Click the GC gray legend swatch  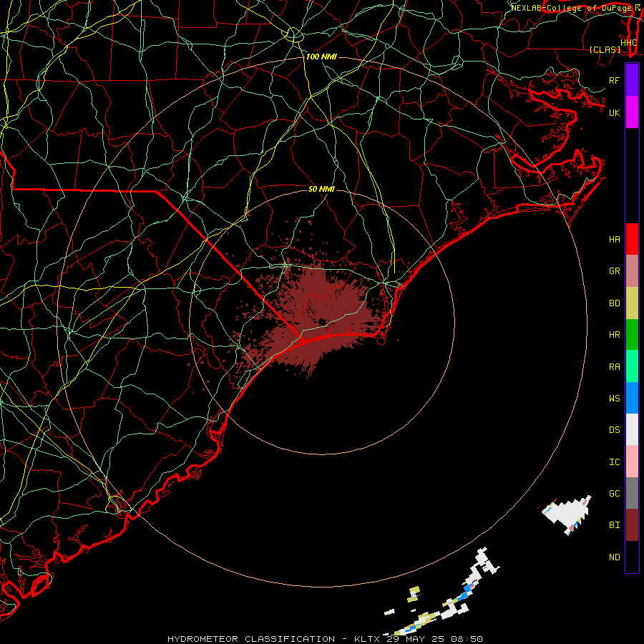tap(632, 493)
